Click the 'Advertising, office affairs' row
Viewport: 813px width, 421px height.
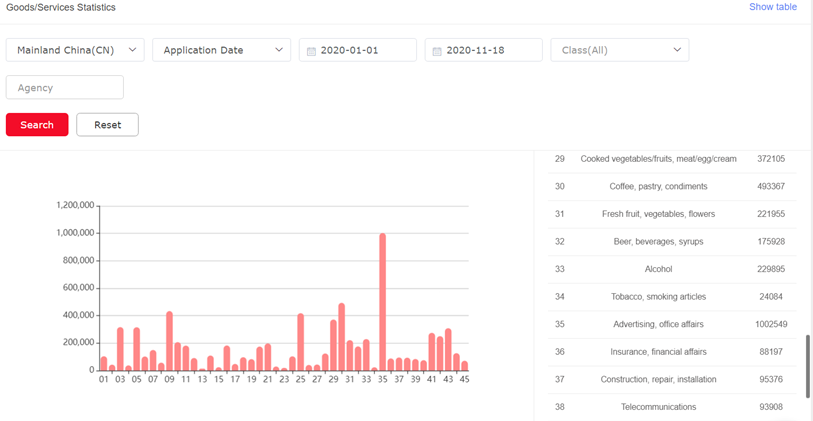(x=672, y=324)
